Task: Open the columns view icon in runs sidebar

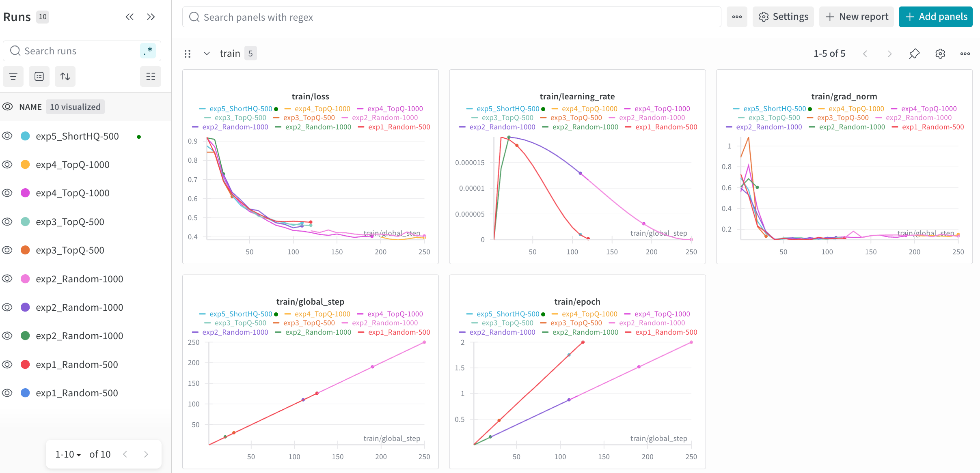Action: 151,77
